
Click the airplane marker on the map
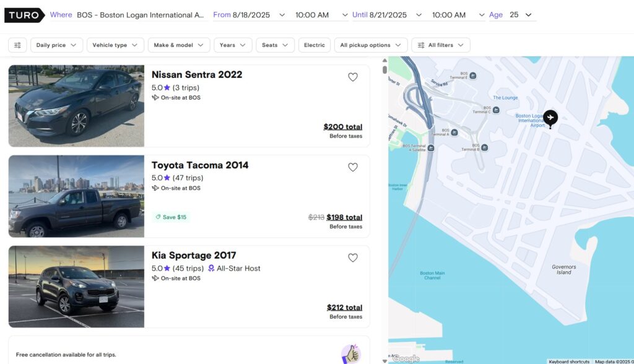[x=550, y=118]
